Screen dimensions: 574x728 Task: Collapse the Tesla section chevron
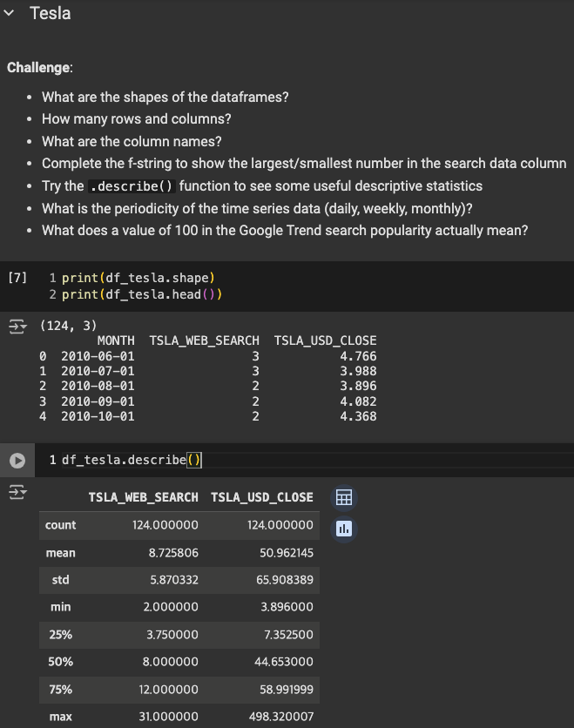click(9, 13)
